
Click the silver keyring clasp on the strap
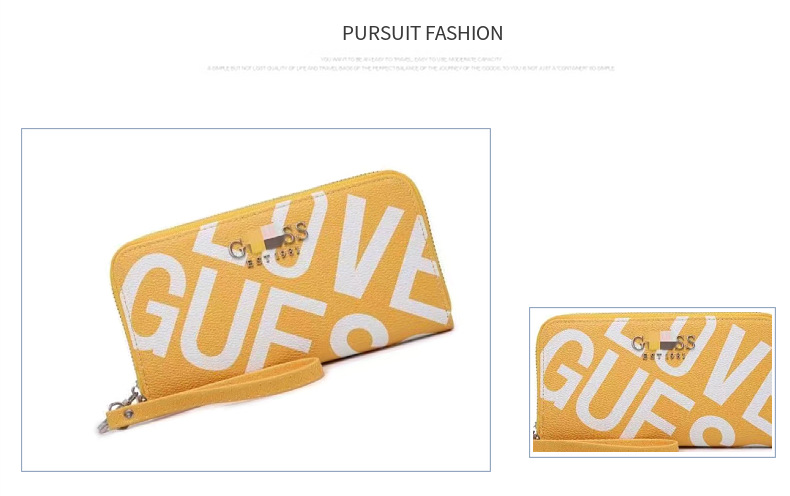[x=105, y=426]
